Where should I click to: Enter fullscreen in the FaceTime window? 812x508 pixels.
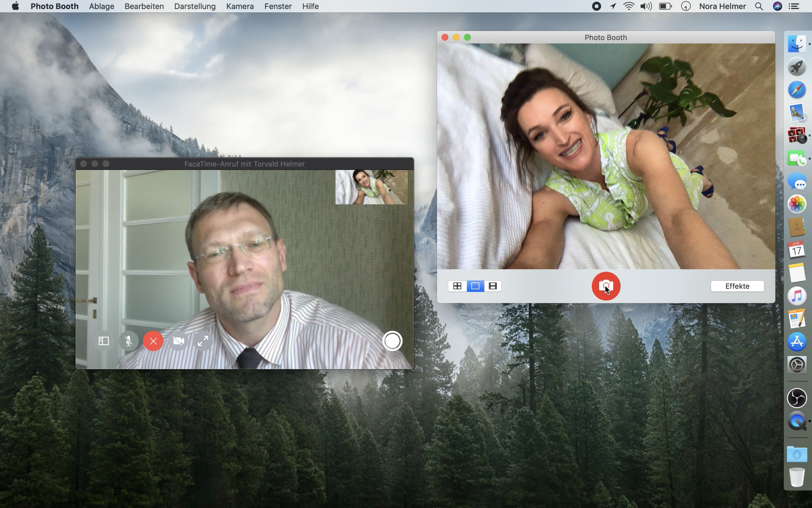203,341
